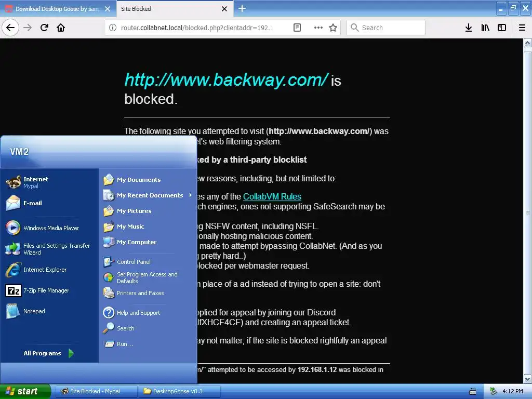Launch Windows Media Player
This screenshot has width=532, height=399.
(x=49, y=228)
